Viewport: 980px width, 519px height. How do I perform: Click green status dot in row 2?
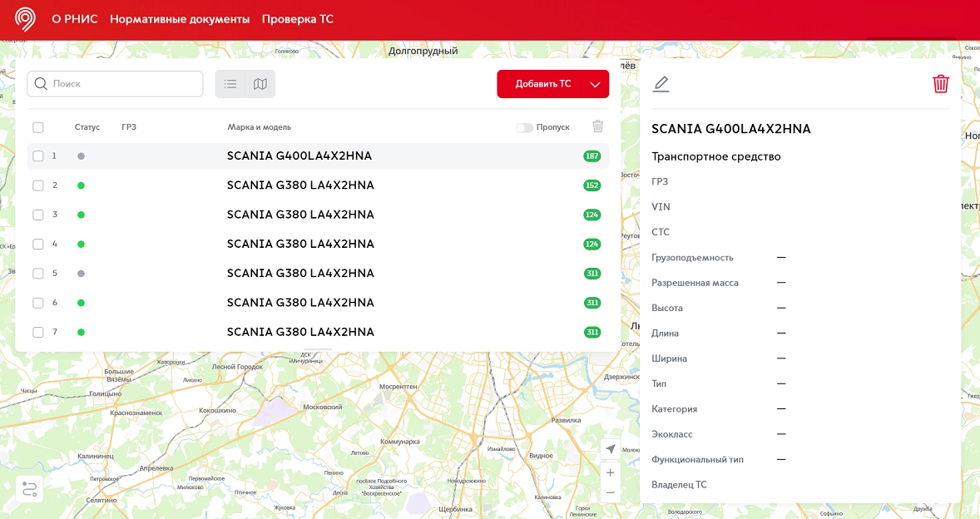pyautogui.click(x=81, y=185)
